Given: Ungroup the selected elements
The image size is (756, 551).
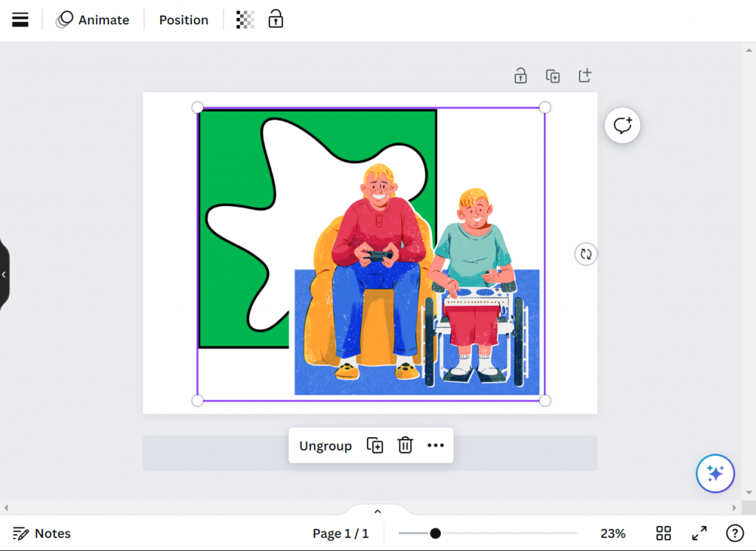Looking at the screenshot, I should [325, 445].
